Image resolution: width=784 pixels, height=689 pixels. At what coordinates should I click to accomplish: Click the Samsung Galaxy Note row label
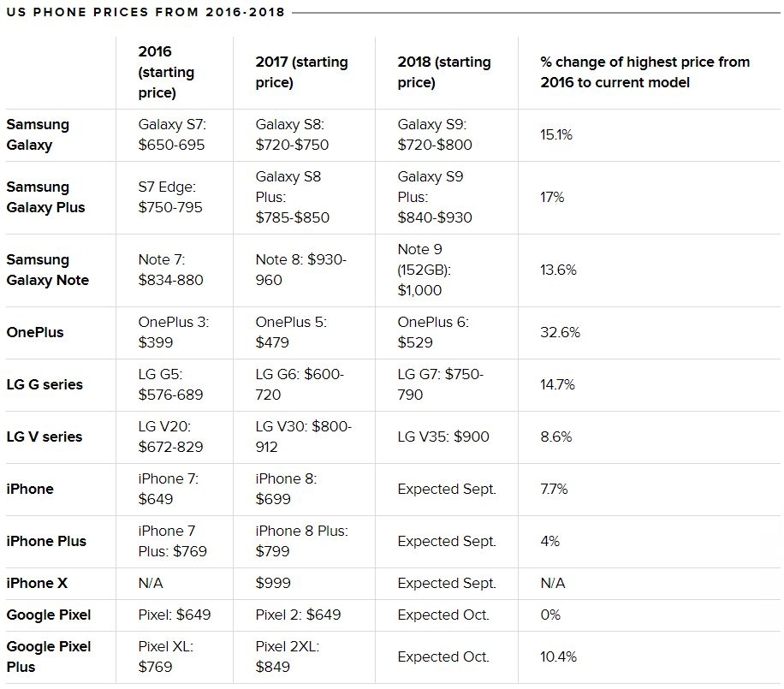pyautogui.click(x=48, y=270)
